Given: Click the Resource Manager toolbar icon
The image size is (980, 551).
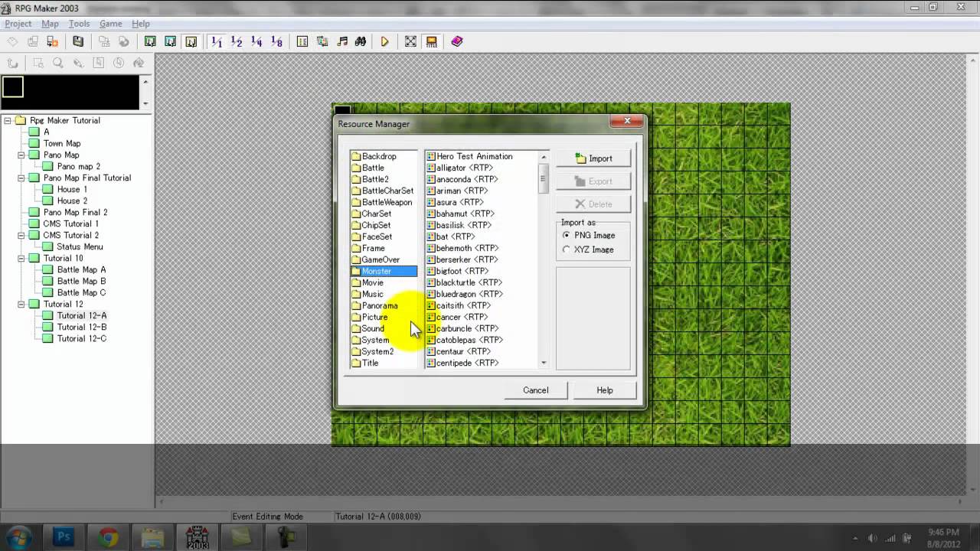Looking at the screenshot, I should click(322, 41).
